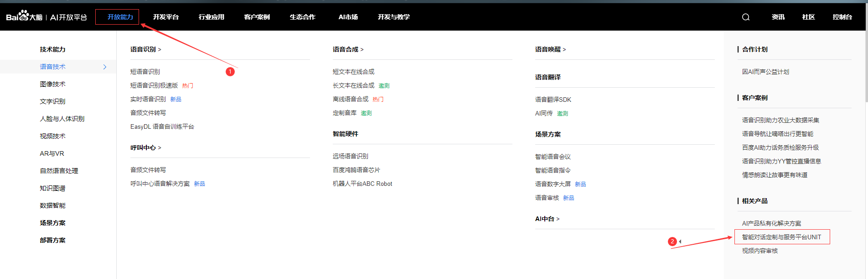Screen dimensions: 868x279
Task: Open the 语音识别 > section heading
Action: click(146, 49)
